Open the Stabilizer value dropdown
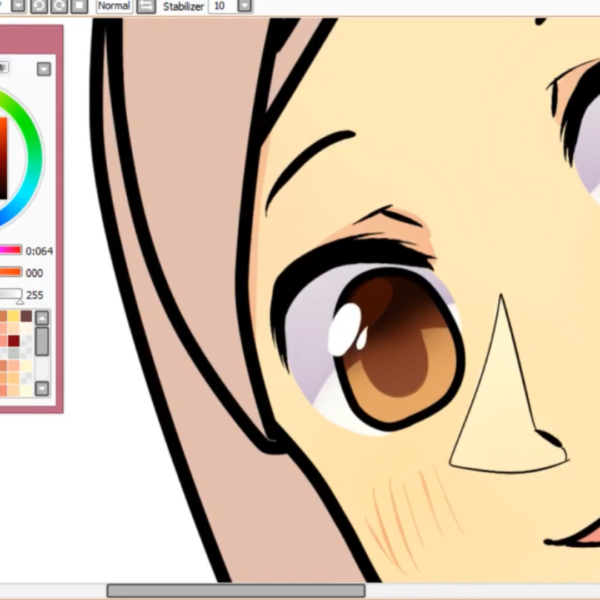Viewport: 600px width, 600px height. coord(245,6)
